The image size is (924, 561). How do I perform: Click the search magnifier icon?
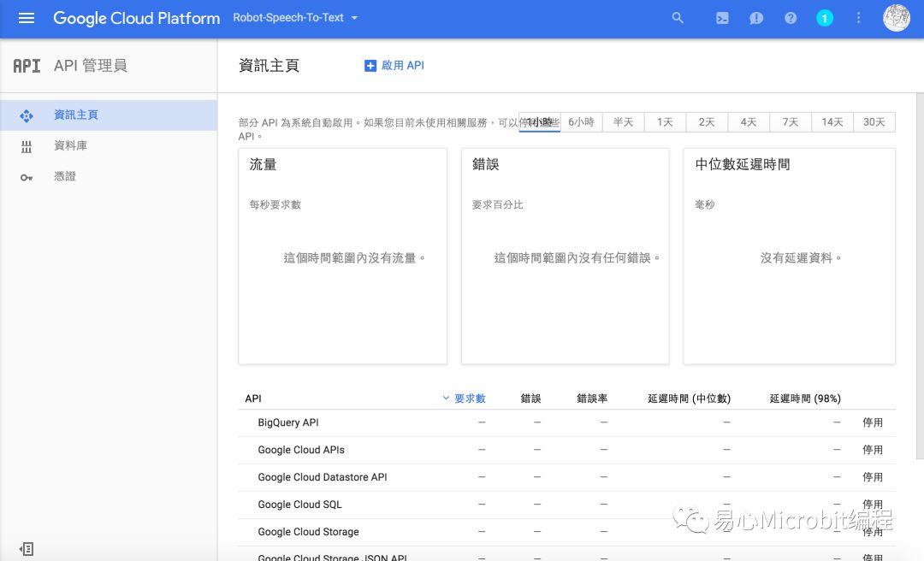point(678,18)
